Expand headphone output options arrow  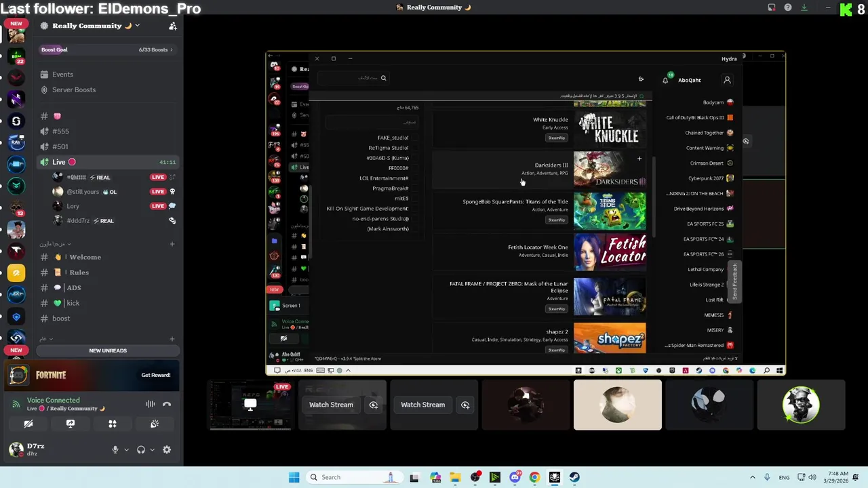[x=152, y=449]
